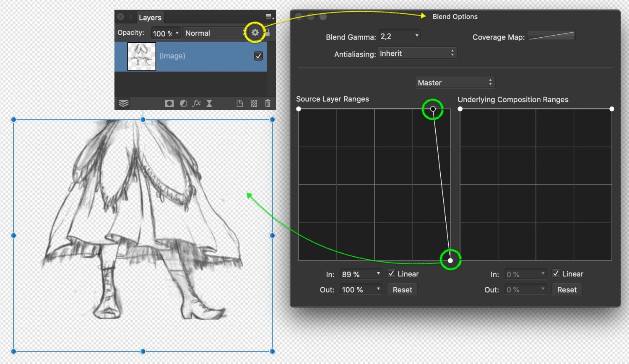The image size is (629, 364).
Task: Open Layer Effects with the fx icon
Action: click(x=196, y=103)
